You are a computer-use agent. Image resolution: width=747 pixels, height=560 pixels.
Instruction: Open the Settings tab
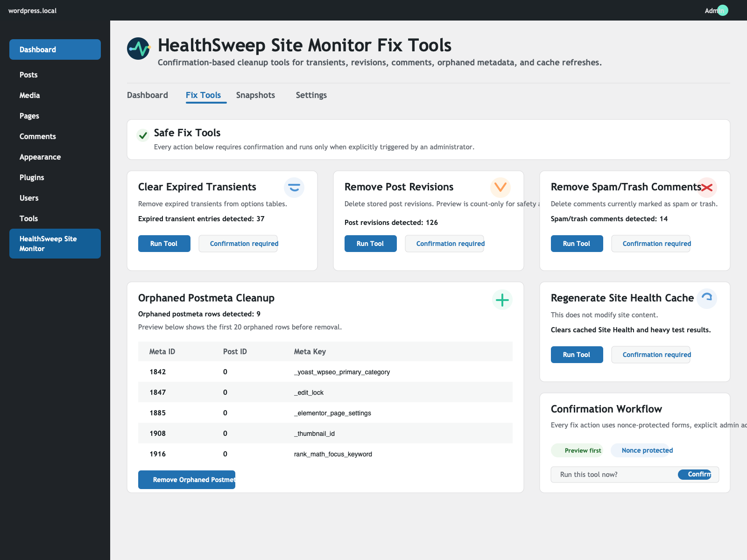[311, 95]
